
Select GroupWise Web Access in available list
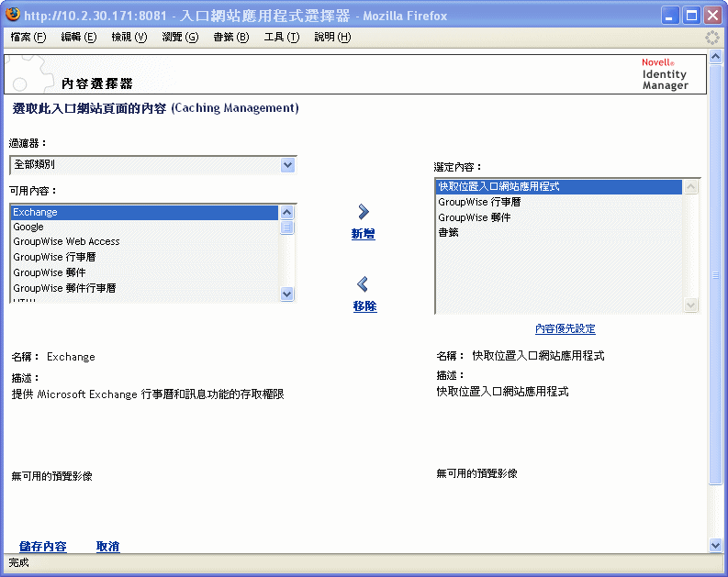[x=144, y=241]
